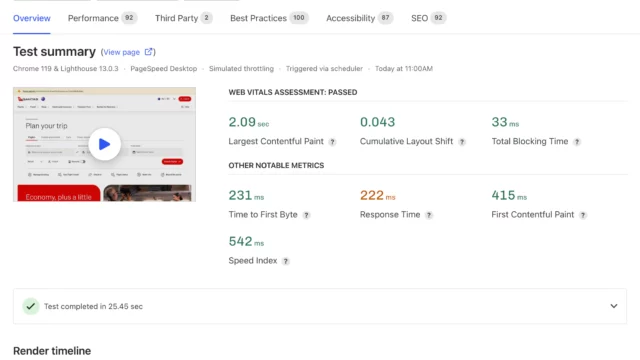Screen dimensions: 640x360
Task: Open the Overview tab
Action: click(x=32, y=18)
